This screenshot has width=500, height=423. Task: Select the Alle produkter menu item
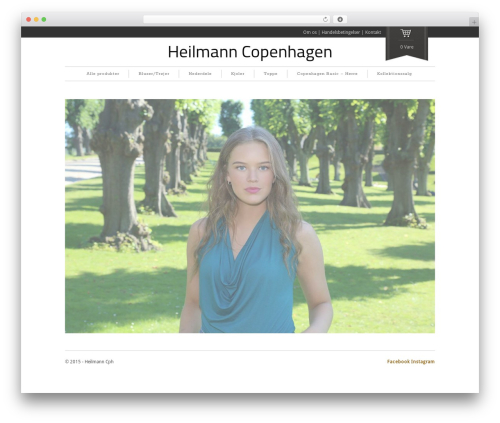(x=103, y=74)
